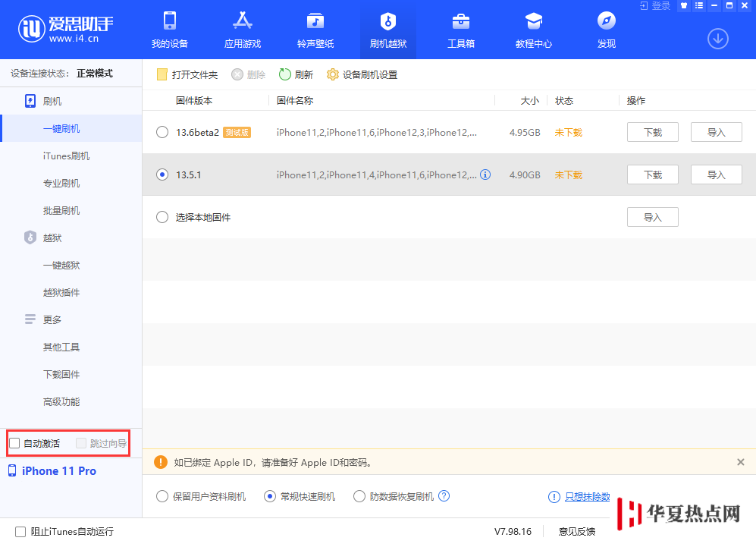Enable the 自动激活 checkbox
The width and height of the screenshot is (756, 544).
pos(15,443)
